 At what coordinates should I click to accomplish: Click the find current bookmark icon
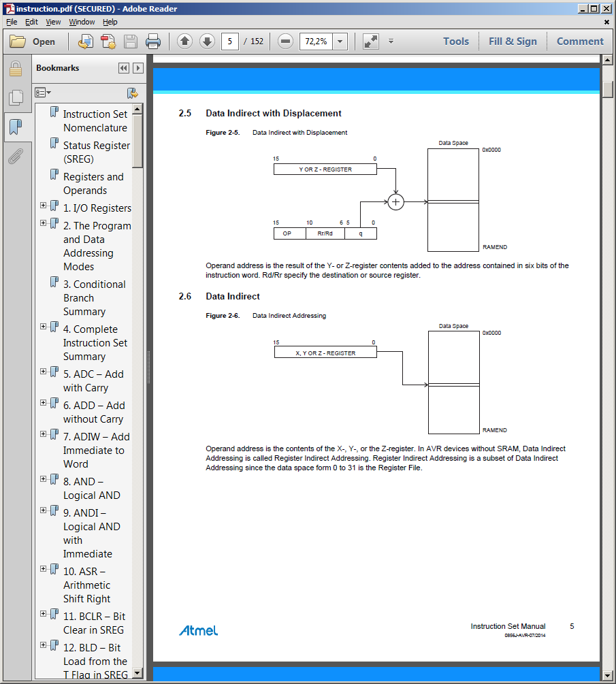click(132, 93)
